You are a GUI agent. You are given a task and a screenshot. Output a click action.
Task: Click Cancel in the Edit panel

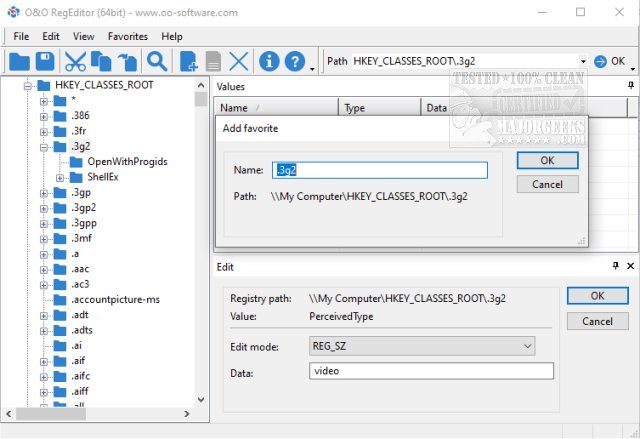click(x=598, y=321)
